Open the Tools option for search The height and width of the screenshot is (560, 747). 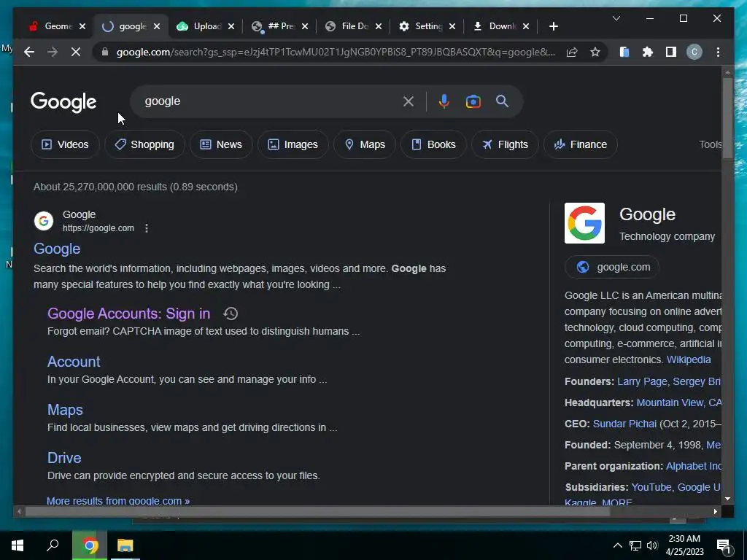pos(710,144)
